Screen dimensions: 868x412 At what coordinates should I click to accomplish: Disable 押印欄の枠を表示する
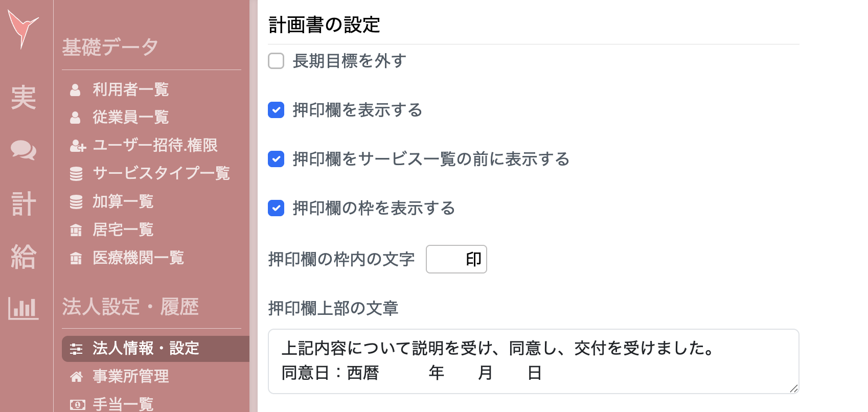click(x=276, y=209)
